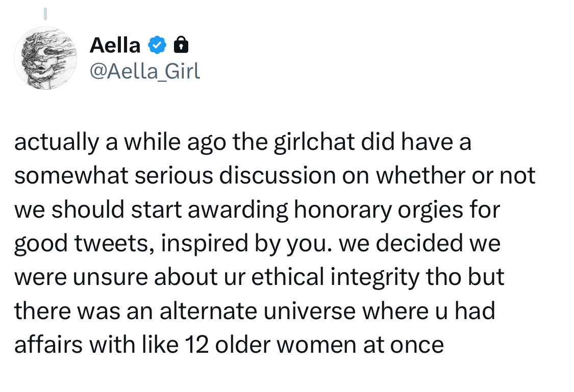Click the blue verified checkmark badge

(x=157, y=45)
